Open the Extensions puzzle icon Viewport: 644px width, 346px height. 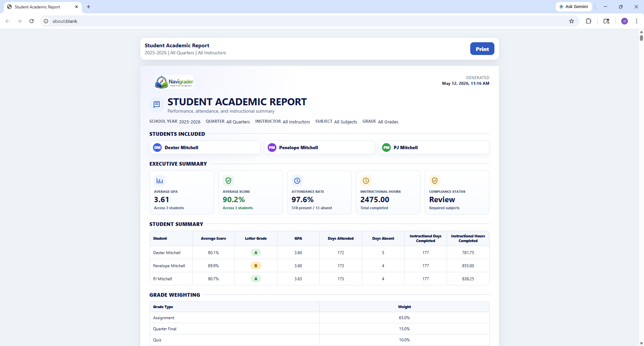click(588, 21)
